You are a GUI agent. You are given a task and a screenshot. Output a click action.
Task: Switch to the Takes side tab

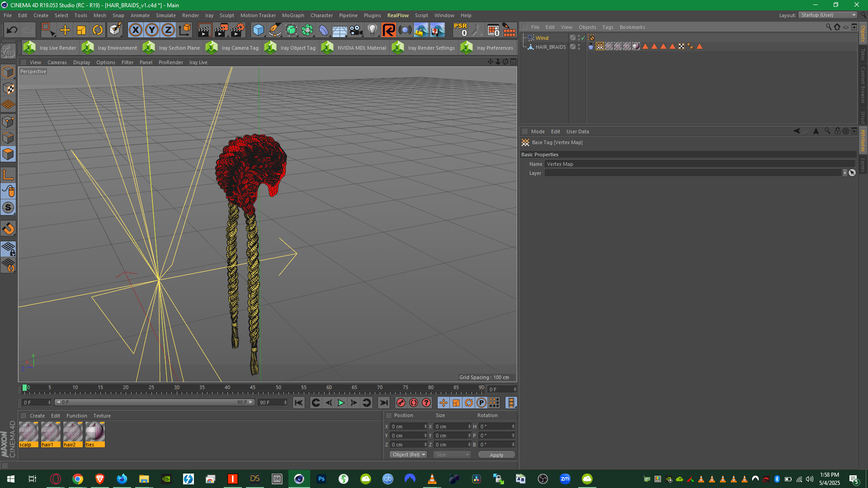tap(863, 55)
